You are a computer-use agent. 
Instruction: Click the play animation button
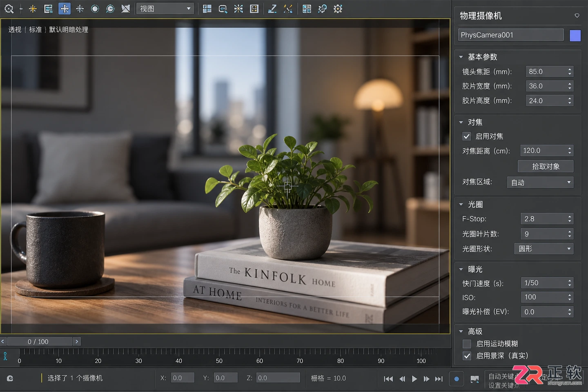point(414,379)
